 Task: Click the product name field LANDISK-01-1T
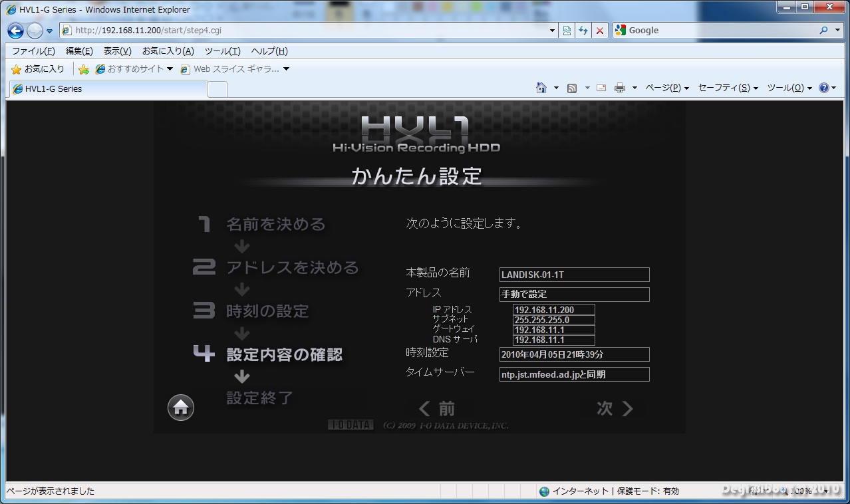click(575, 275)
